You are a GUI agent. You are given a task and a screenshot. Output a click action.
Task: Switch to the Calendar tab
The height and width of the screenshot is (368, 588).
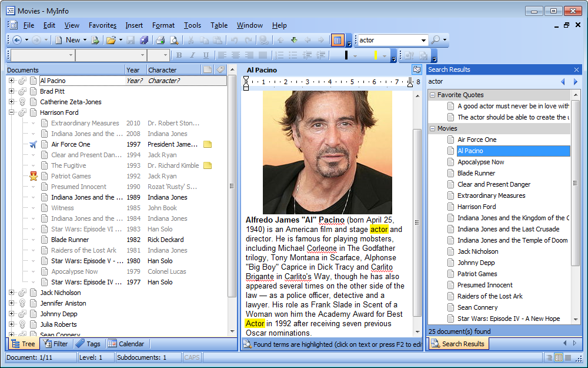[x=126, y=344]
